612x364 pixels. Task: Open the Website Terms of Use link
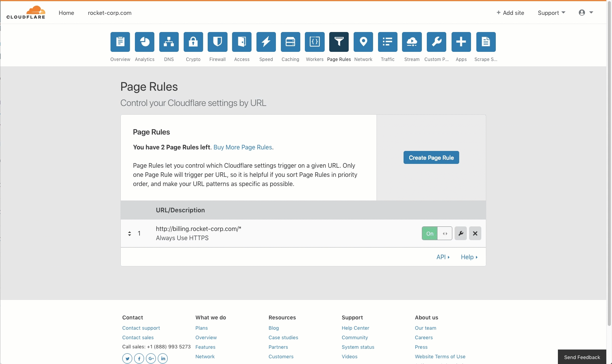[x=440, y=356]
